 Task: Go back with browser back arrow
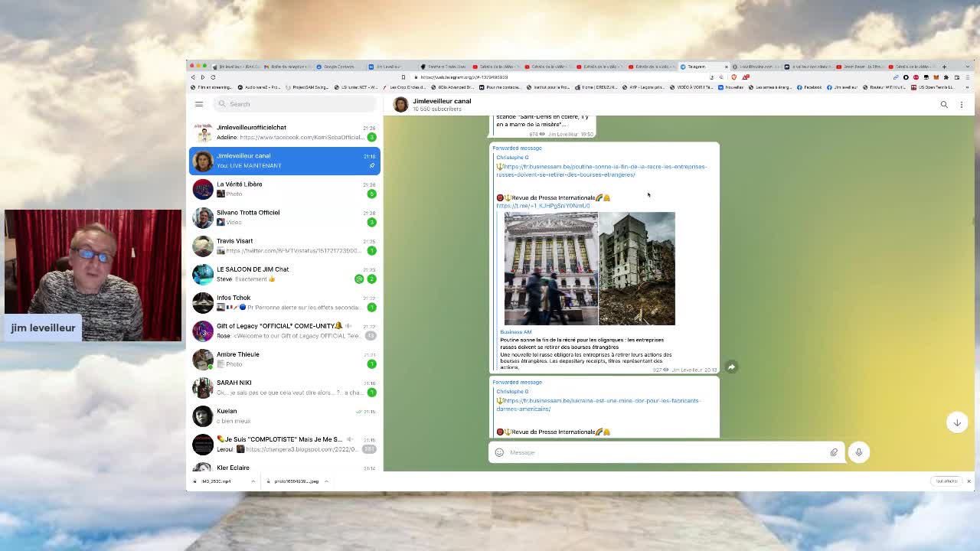point(193,77)
